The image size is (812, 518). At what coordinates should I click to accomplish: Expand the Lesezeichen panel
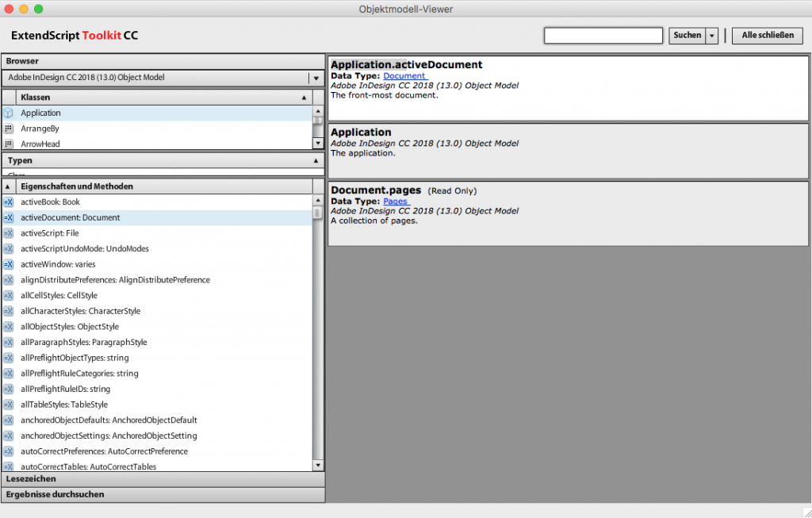tap(162, 479)
